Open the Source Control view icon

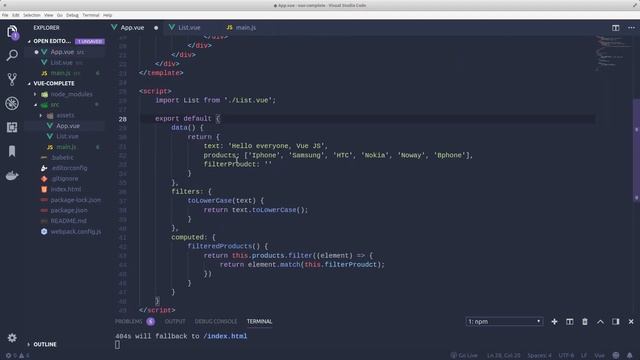click(x=12, y=79)
